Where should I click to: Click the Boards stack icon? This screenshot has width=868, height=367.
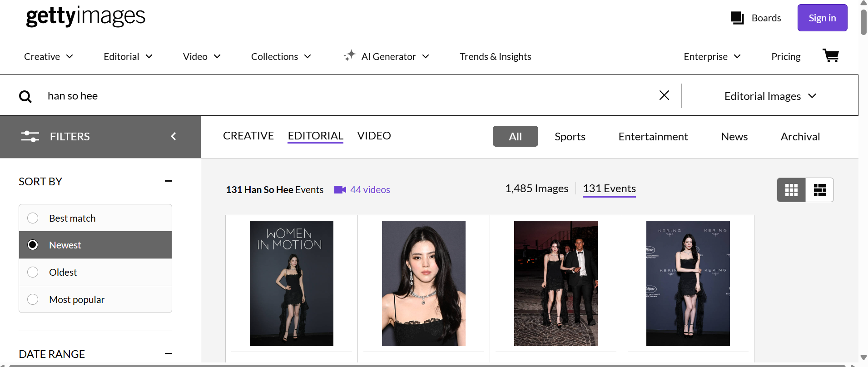point(737,18)
